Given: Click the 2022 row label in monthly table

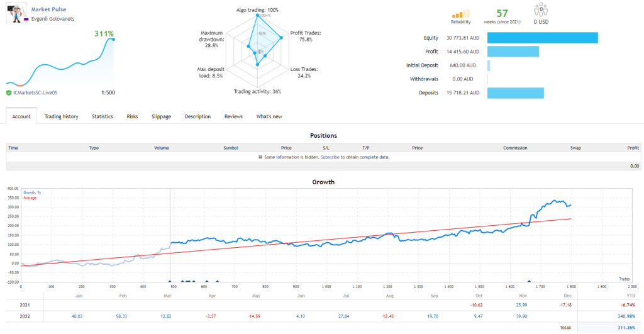Looking at the screenshot, I should [25, 316].
